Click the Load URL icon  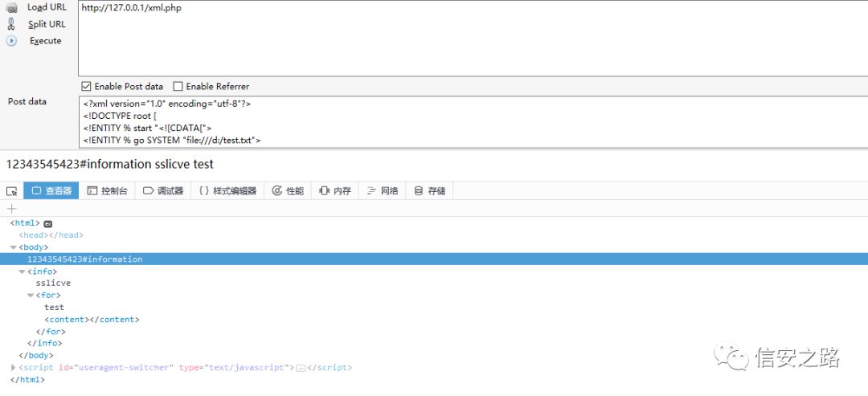point(11,8)
